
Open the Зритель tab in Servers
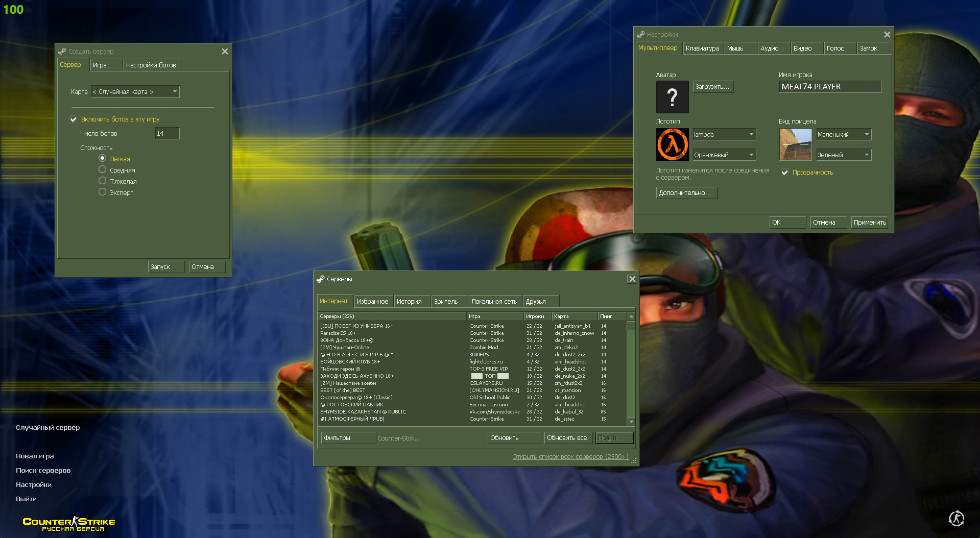449,302
